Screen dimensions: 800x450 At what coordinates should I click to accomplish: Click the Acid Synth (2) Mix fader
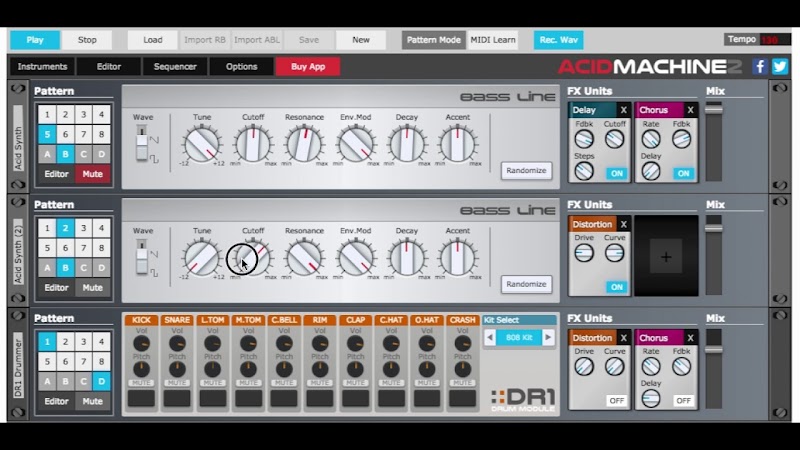[x=714, y=228]
